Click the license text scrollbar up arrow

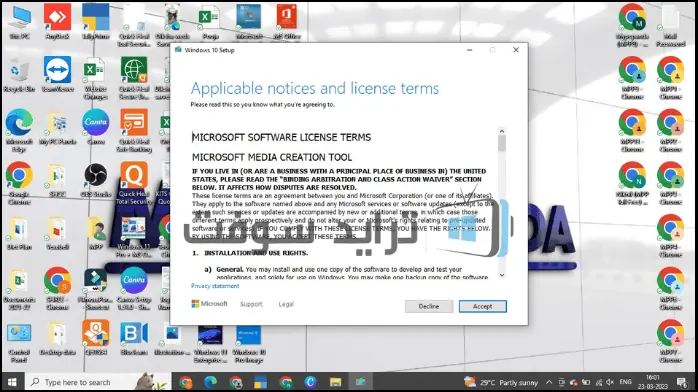pos(502,131)
